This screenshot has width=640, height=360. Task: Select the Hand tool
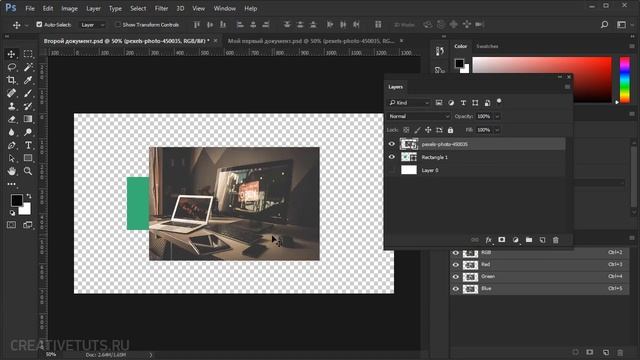pyautogui.click(x=11, y=171)
